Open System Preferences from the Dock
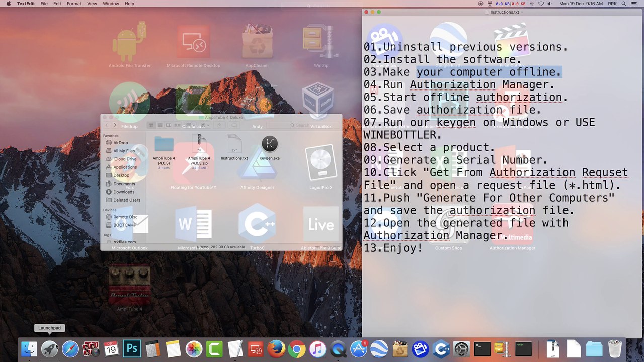Viewport: 644px width, 362px height. (462, 349)
